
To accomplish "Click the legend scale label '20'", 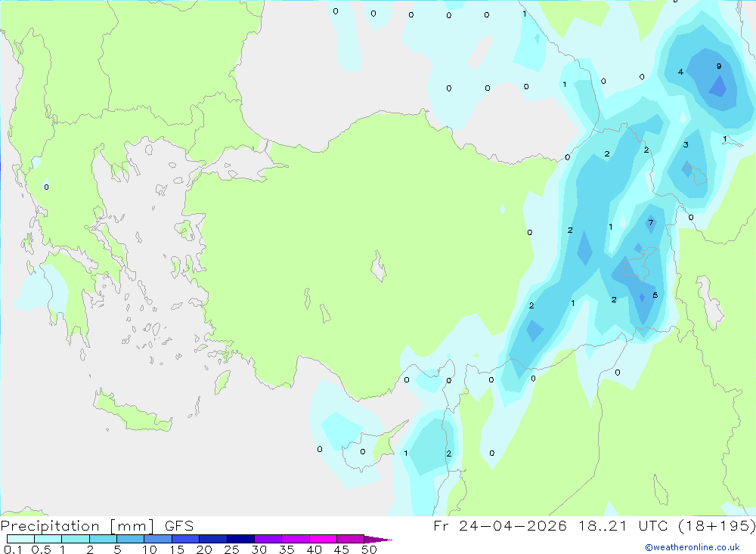I will click(x=204, y=549).
